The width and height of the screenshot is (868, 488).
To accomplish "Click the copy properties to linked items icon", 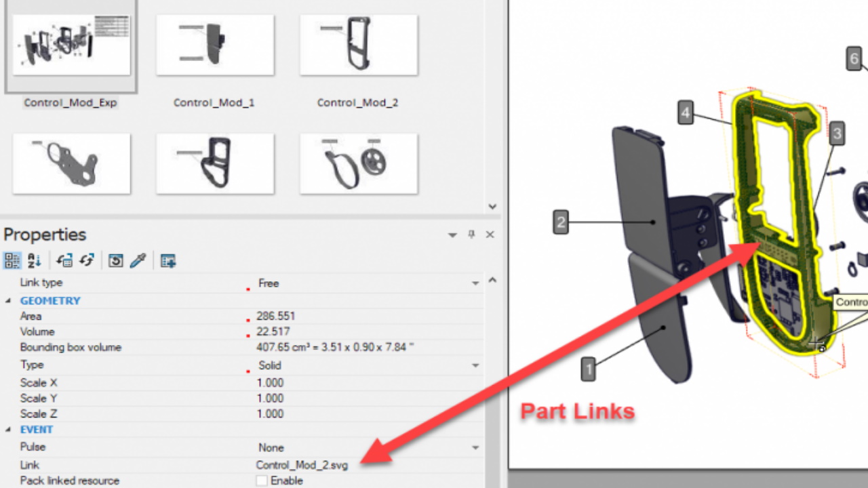I will (64, 260).
